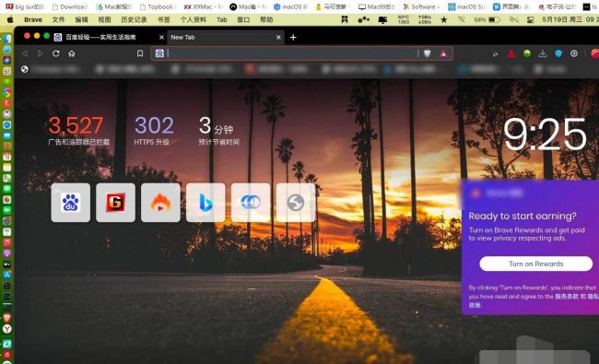Open the 个人资料 menu
599x364 pixels.
194,19
